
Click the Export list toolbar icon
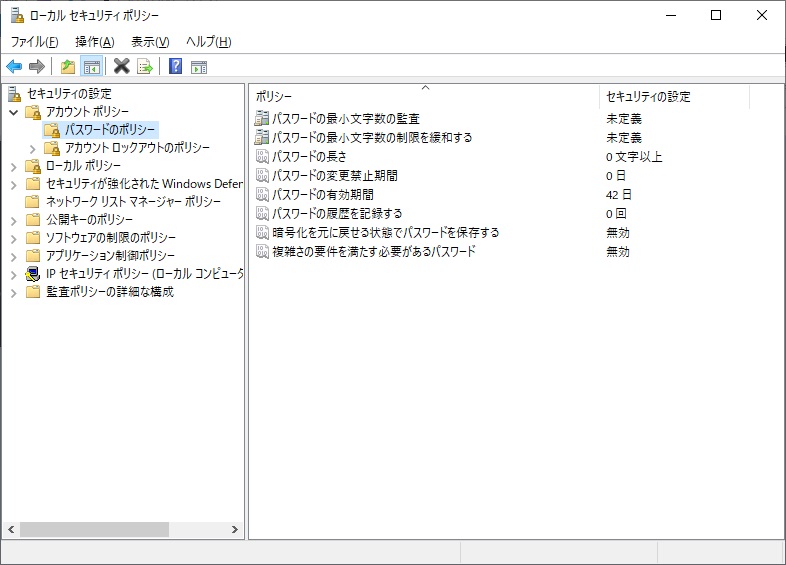[145, 66]
